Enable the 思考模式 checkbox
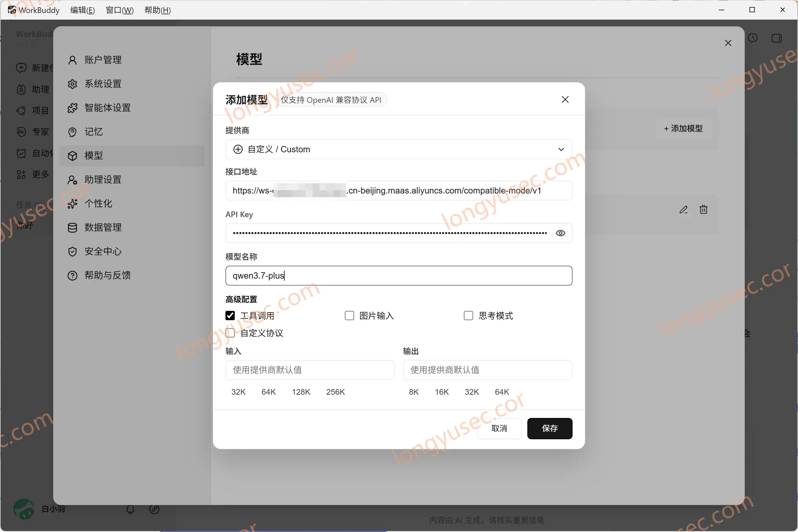Image resolution: width=798 pixels, height=532 pixels. (x=468, y=316)
